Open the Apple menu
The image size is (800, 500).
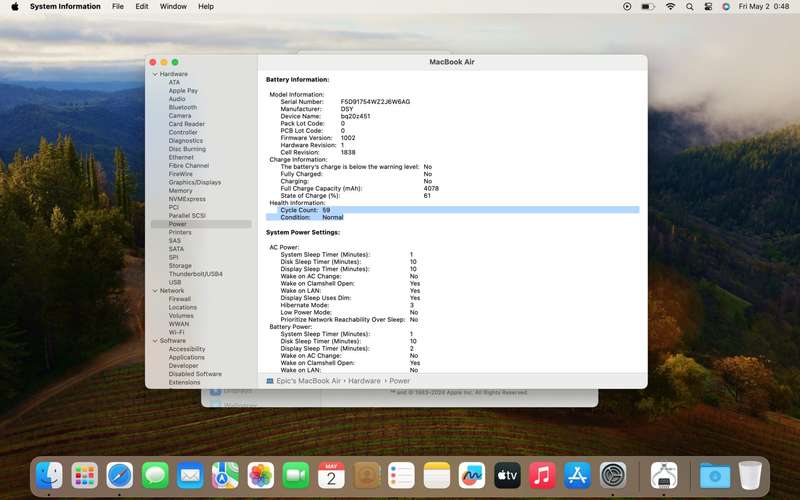(x=15, y=7)
